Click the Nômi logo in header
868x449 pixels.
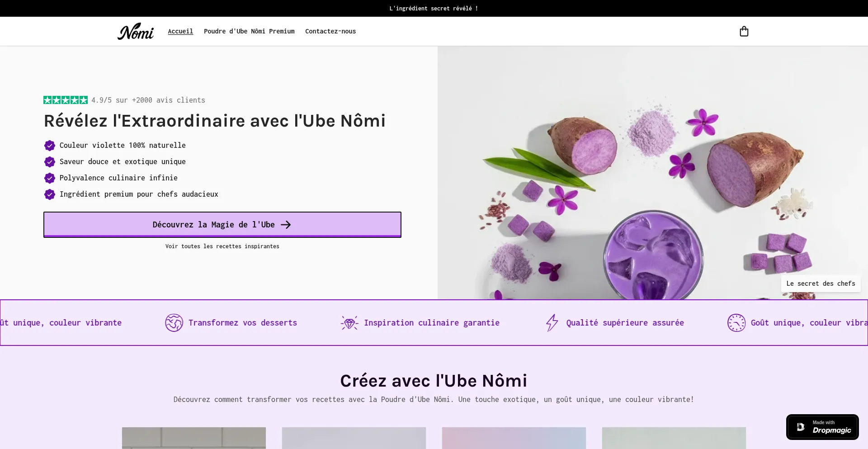pos(136,31)
